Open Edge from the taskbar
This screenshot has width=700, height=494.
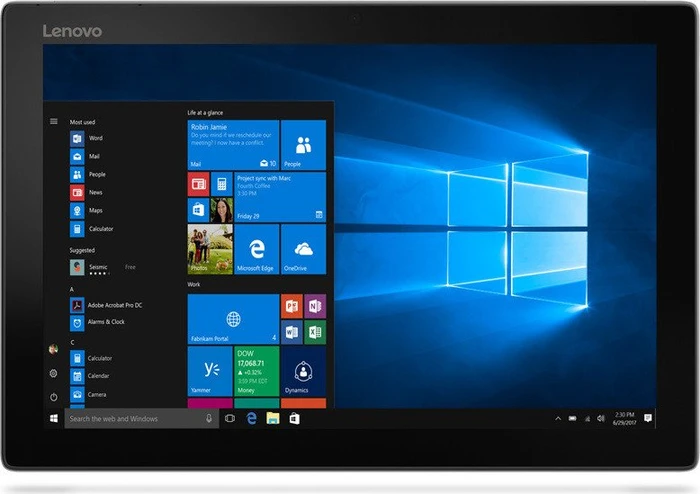(x=251, y=419)
